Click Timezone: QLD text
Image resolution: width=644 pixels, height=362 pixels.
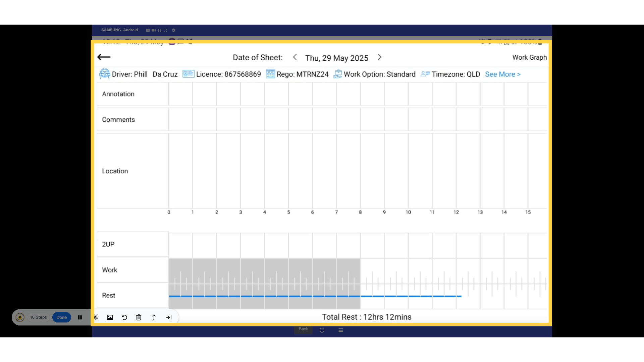pos(456,74)
